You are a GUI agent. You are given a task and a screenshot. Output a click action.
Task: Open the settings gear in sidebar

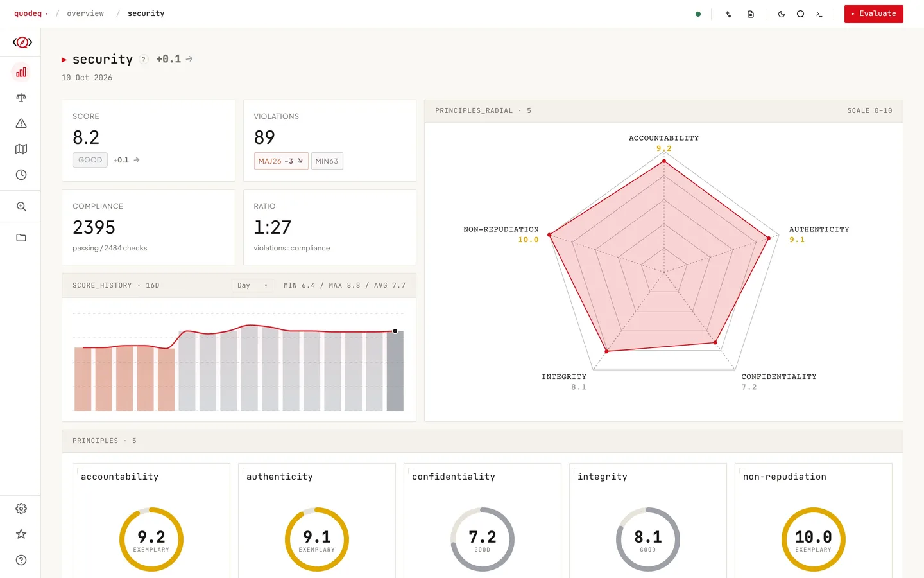coord(21,509)
